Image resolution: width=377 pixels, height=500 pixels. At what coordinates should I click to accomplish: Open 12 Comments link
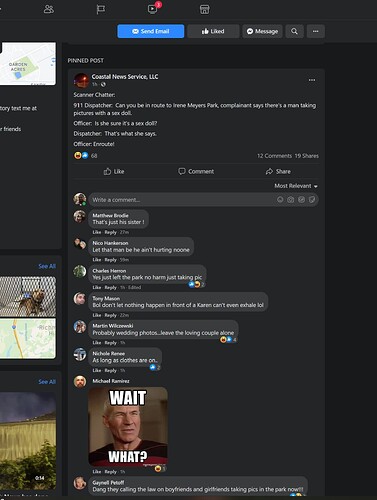tap(274, 156)
